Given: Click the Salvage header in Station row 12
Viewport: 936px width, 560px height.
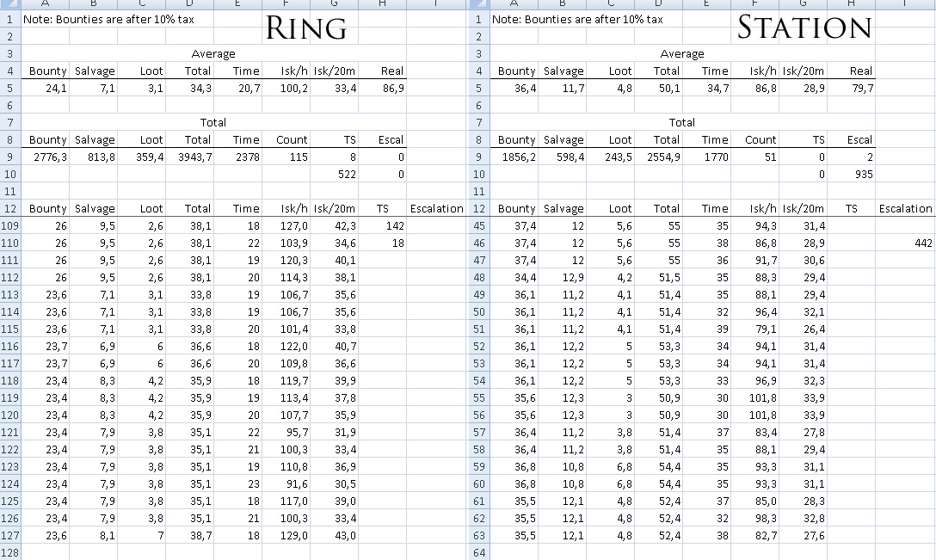Looking at the screenshot, I should point(563,208).
